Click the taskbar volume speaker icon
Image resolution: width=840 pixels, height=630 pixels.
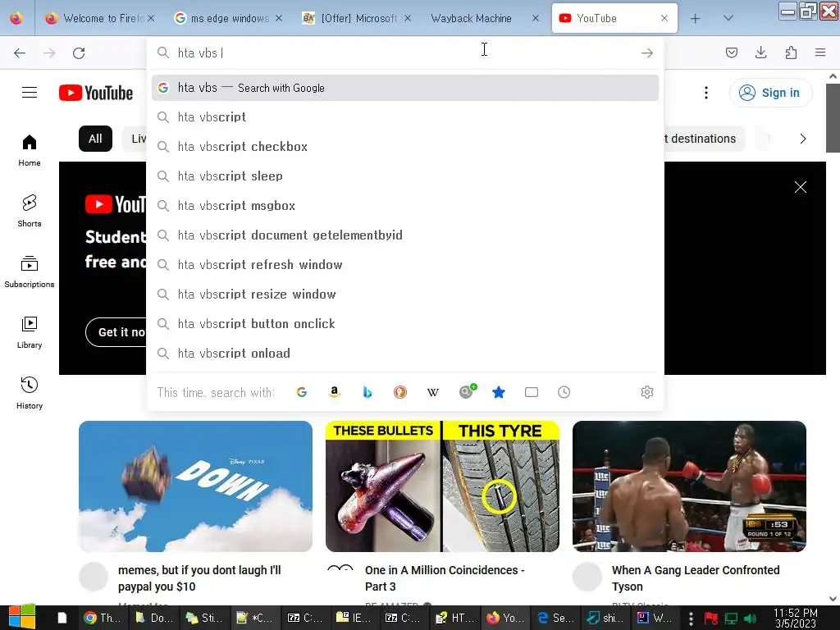(x=750, y=619)
